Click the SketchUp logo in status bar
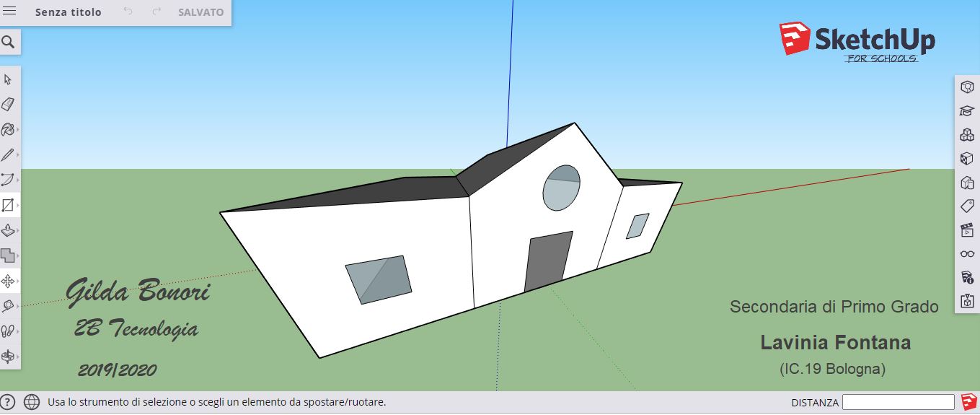 (x=969, y=401)
